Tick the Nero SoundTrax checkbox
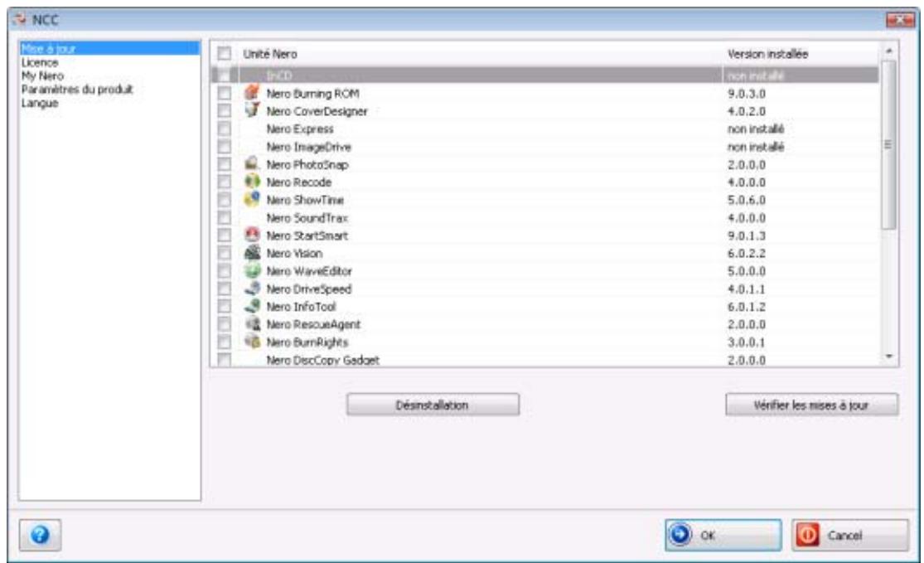This screenshot has height=563, width=924. [x=224, y=217]
